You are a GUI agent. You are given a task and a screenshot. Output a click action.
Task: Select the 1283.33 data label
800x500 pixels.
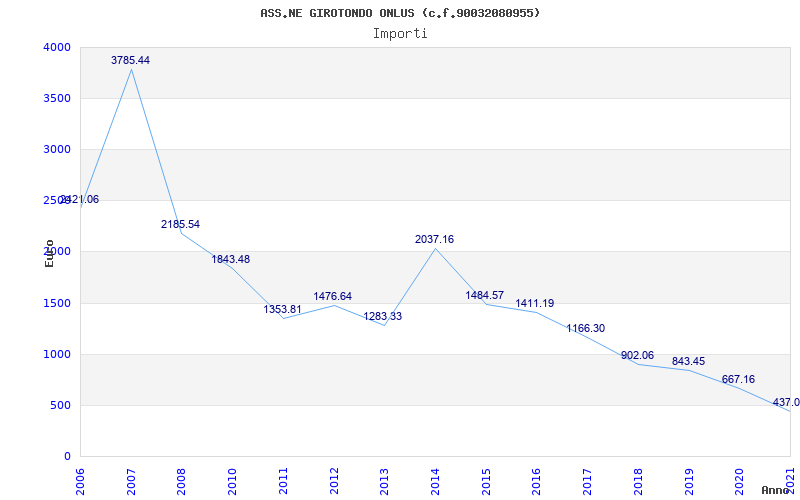click(383, 316)
